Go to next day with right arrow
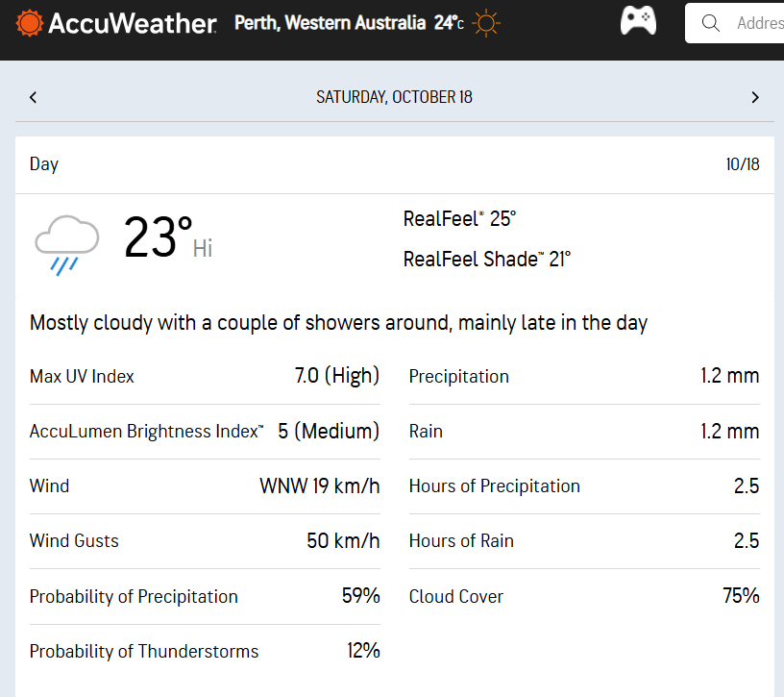The image size is (784, 697). pos(755,97)
